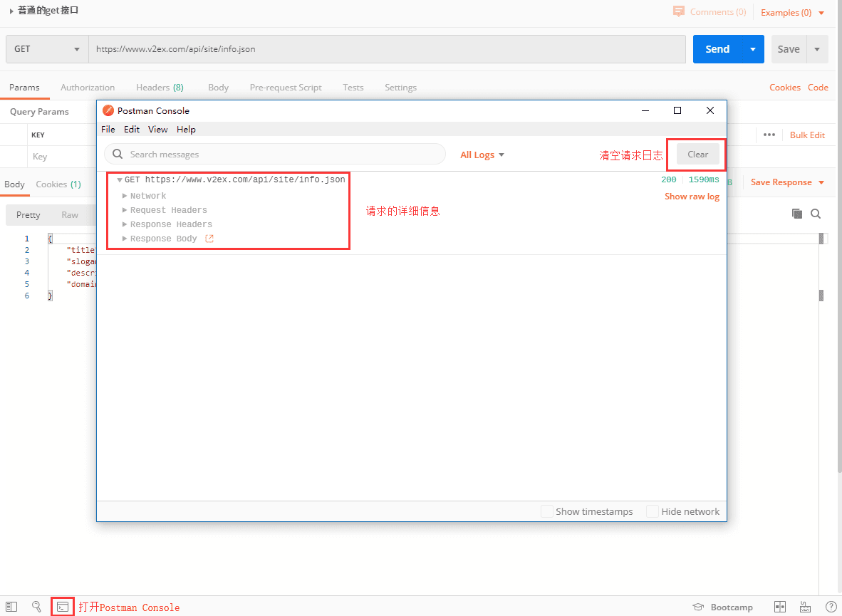Search the response body with magnifier icon
The image size is (842, 616).
(x=816, y=214)
